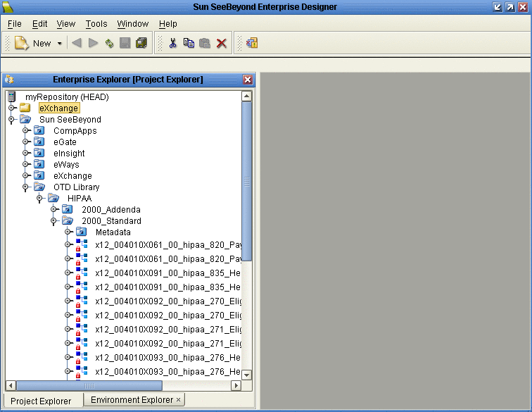Select the eXchange folder under Sun SeeBeyond
This screenshot has height=412, width=532.
[x=72, y=176]
